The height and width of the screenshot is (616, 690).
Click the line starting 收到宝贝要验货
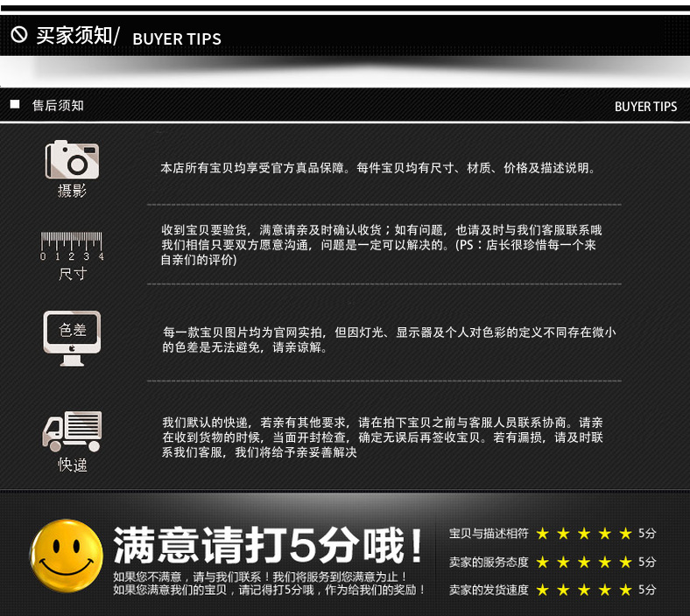pyautogui.click(x=382, y=230)
